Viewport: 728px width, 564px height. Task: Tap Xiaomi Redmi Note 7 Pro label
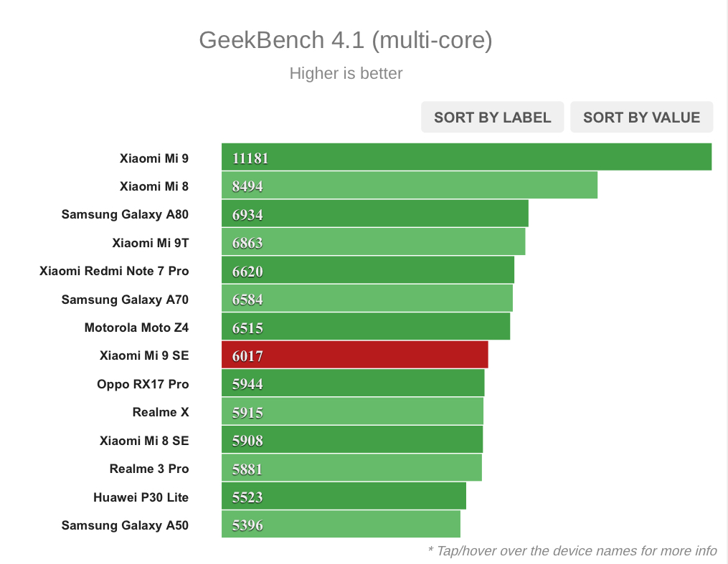114,271
